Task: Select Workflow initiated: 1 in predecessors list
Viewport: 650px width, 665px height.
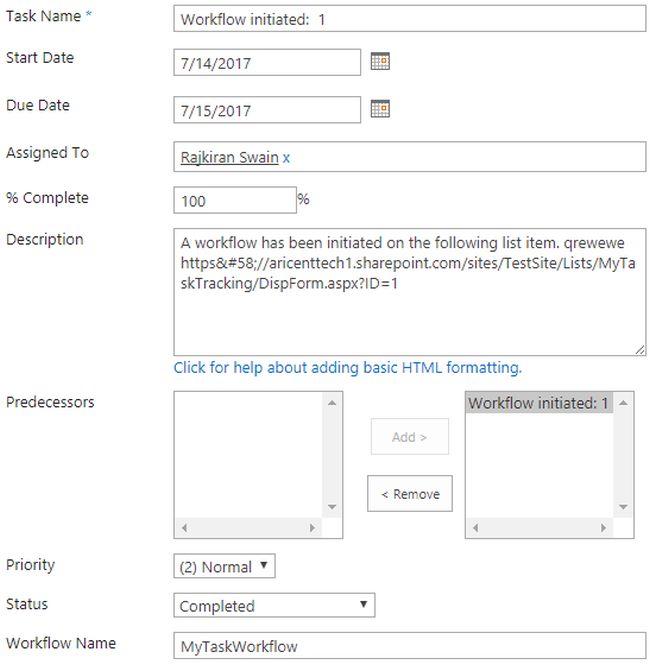Action: click(x=538, y=404)
